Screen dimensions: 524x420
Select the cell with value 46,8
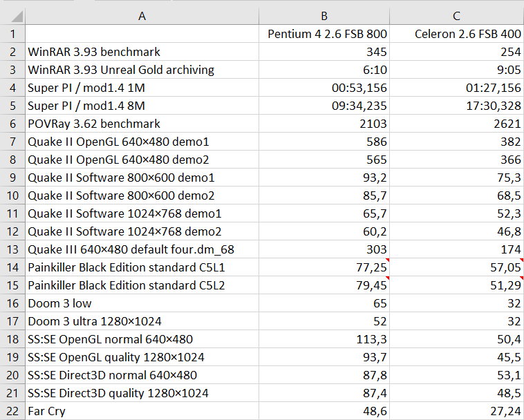pos(456,231)
